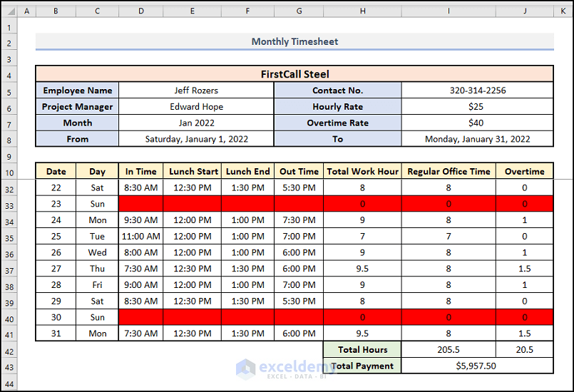The width and height of the screenshot is (574, 392).
Task: Select the 7 total work hour cell for Tue
Action: click(x=362, y=236)
